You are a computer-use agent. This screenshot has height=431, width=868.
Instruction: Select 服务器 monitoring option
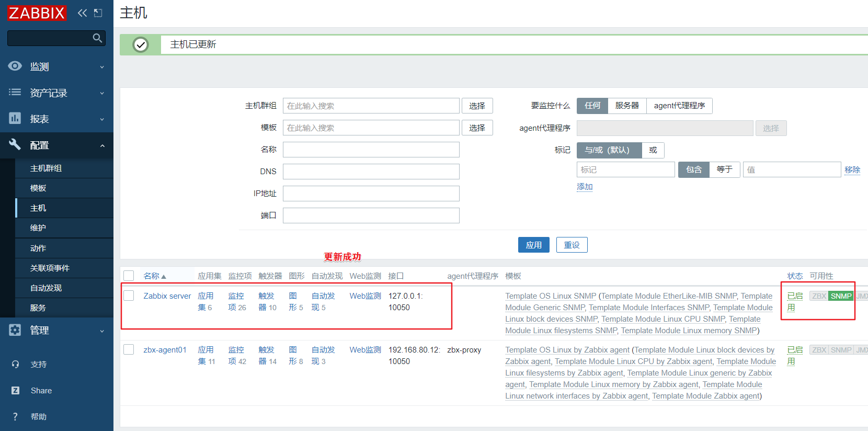[627, 106]
